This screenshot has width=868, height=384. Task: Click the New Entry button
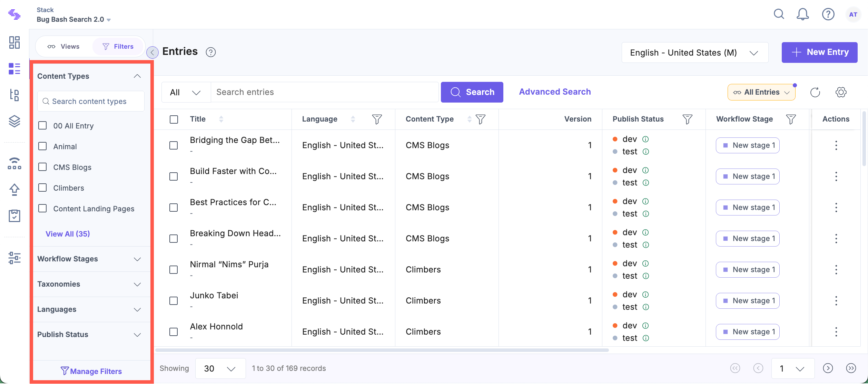[x=819, y=52]
